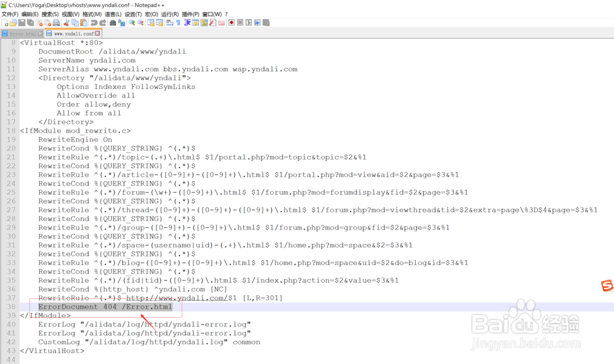Click the line '<VirtualHost *:80>'

tap(61, 43)
